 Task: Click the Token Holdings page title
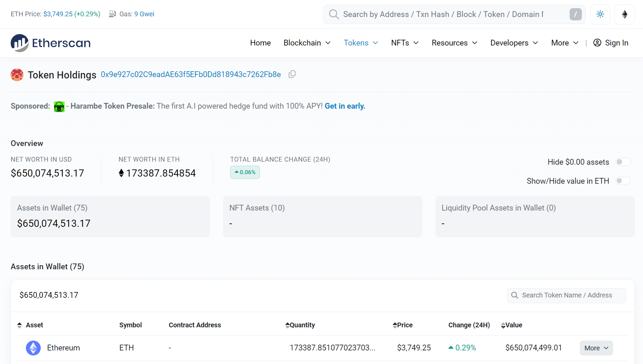click(62, 75)
